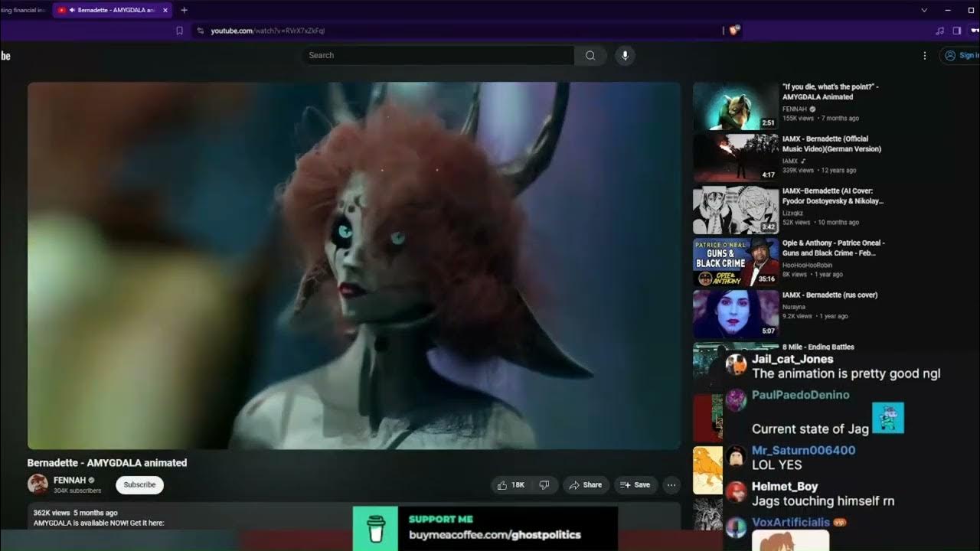Viewport: 980px width, 551px height.
Task: Like the video with 18K thumbs up
Action: pyautogui.click(x=511, y=484)
